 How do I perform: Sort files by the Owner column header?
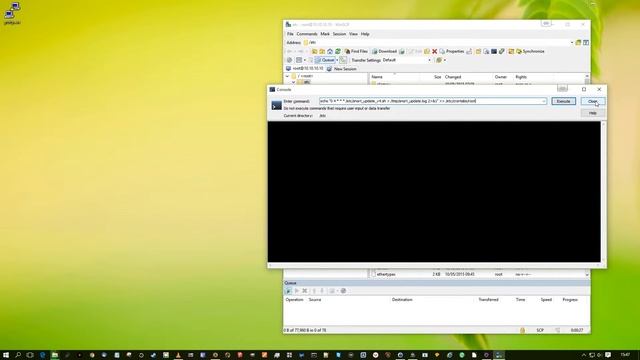click(x=501, y=77)
